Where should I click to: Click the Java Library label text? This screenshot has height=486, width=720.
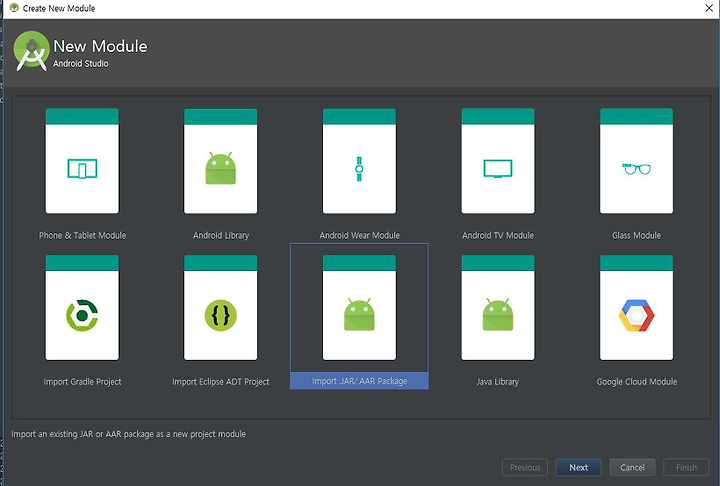pos(498,382)
